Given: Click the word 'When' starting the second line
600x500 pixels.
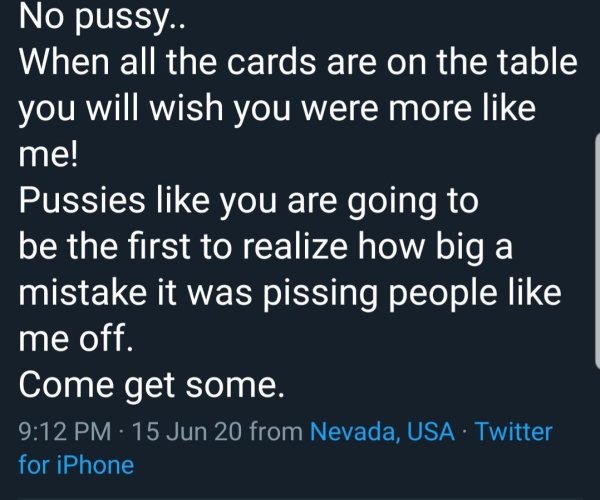Looking at the screenshot, I should pyautogui.click(x=64, y=62).
